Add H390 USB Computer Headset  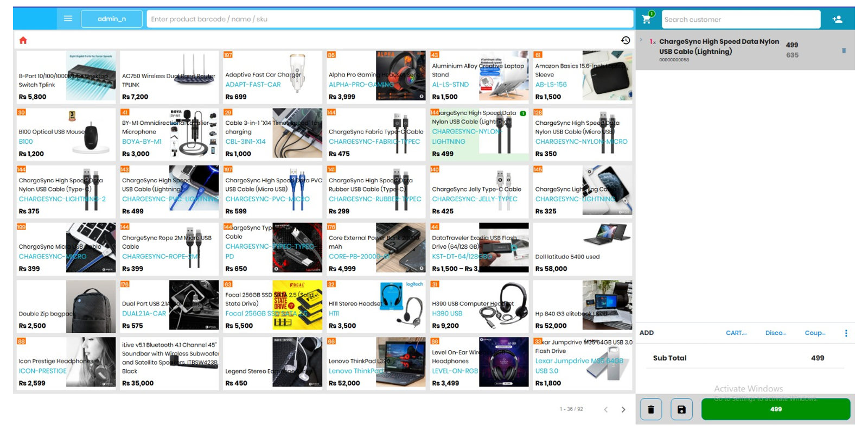[480, 306]
